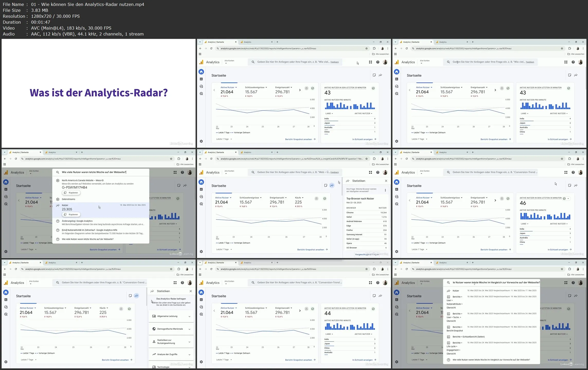Screen dimensions: 588x370
Task: Open LAND dropdown in the 46-active-users frame
Action: (524, 224)
